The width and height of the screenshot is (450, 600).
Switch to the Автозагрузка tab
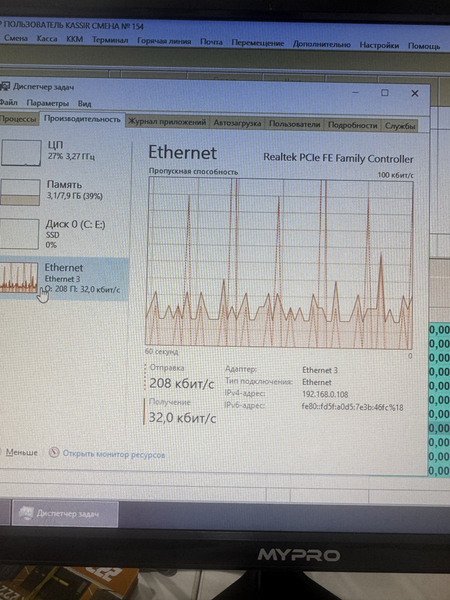tap(237, 123)
